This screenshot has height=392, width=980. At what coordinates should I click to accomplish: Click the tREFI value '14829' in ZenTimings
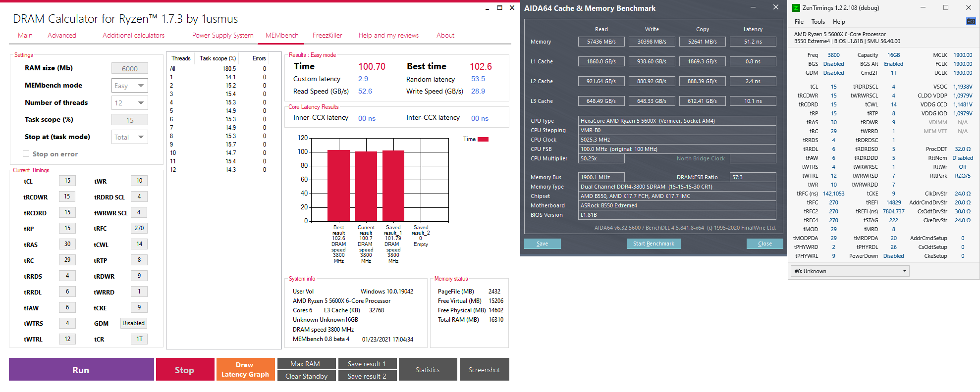[894, 202]
